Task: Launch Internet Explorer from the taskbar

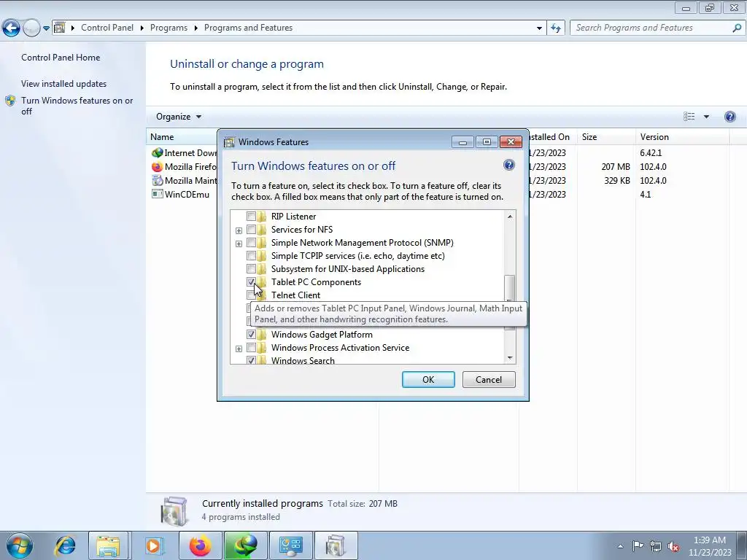Action: pyautogui.click(x=65, y=545)
